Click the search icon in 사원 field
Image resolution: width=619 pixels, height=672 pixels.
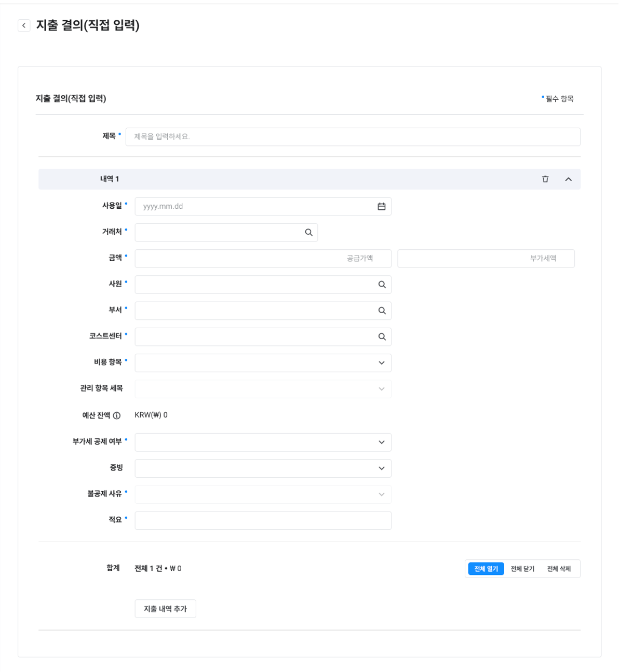tap(382, 285)
